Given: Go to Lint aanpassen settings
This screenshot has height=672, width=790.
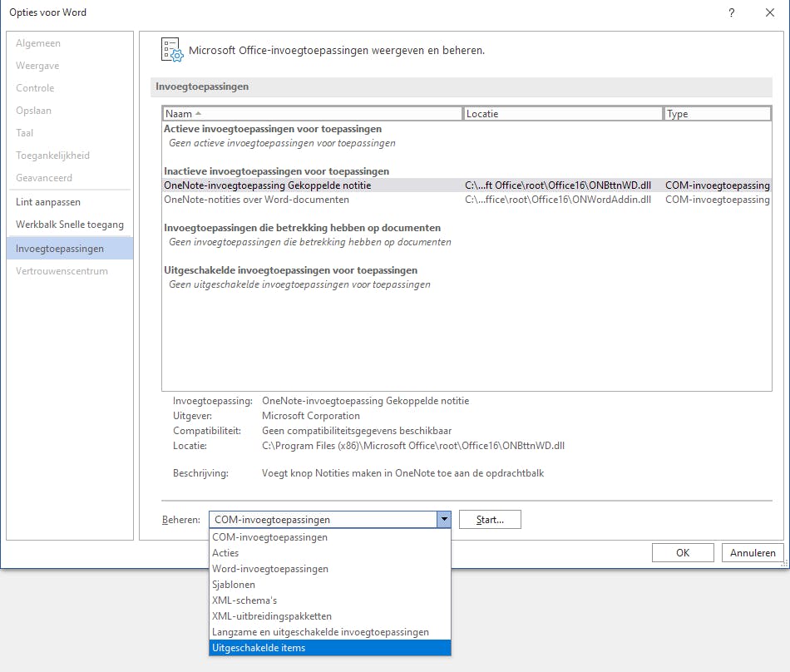Looking at the screenshot, I should click(x=70, y=202).
